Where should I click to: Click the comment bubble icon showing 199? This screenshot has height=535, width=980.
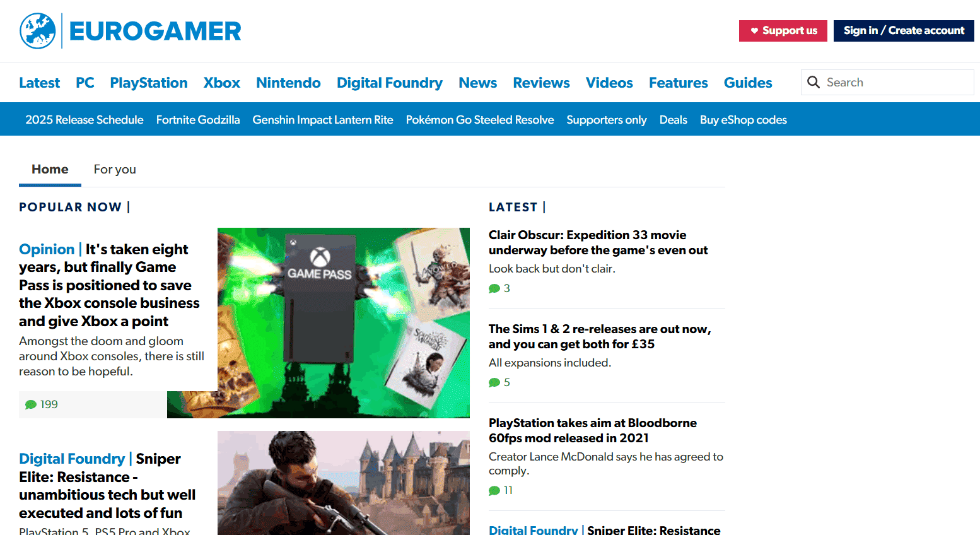(x=31, y=405)
